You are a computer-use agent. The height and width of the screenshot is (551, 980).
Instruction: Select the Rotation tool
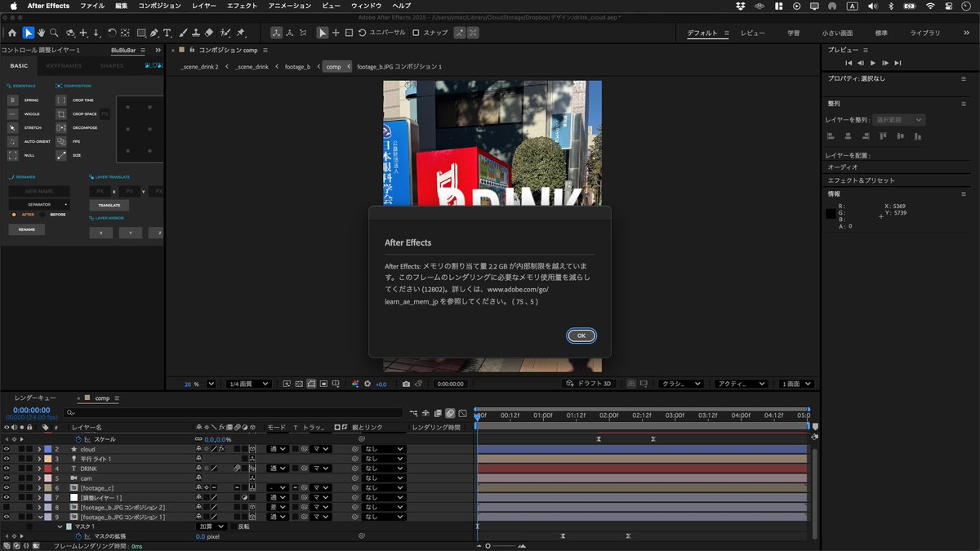click(112, 33)
